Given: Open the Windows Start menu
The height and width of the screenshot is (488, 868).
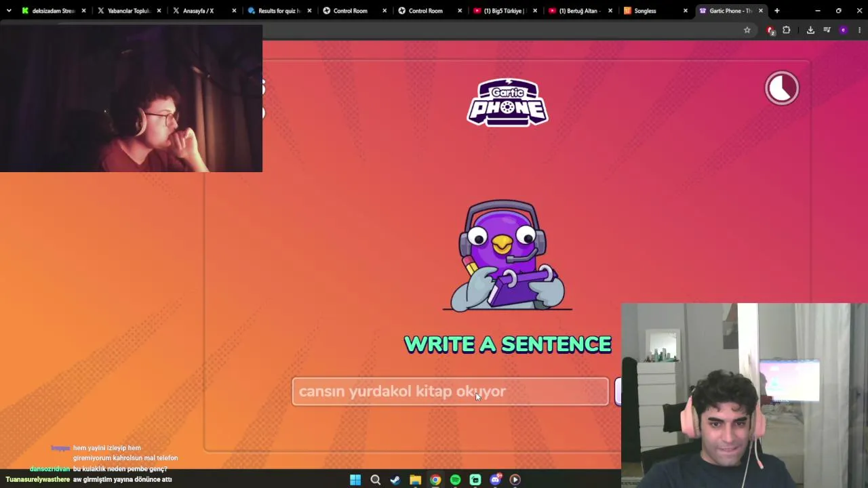Looking at the screenshot, I should [x=355, y=480].
